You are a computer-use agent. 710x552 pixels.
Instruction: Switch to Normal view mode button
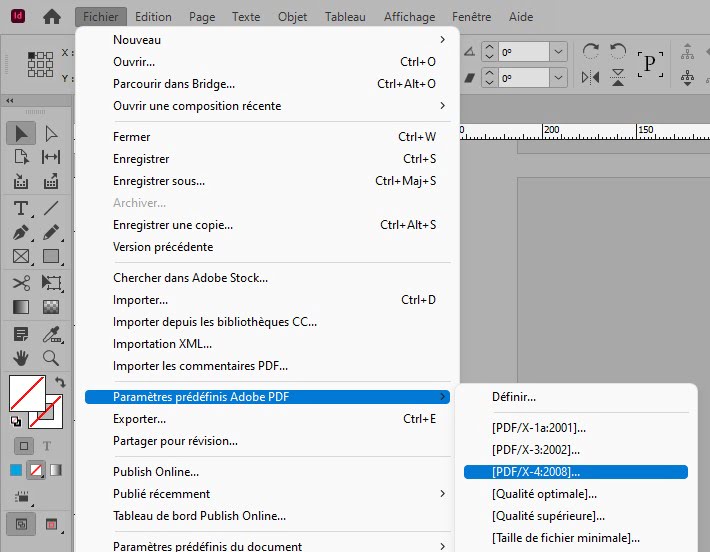(20, 522)
